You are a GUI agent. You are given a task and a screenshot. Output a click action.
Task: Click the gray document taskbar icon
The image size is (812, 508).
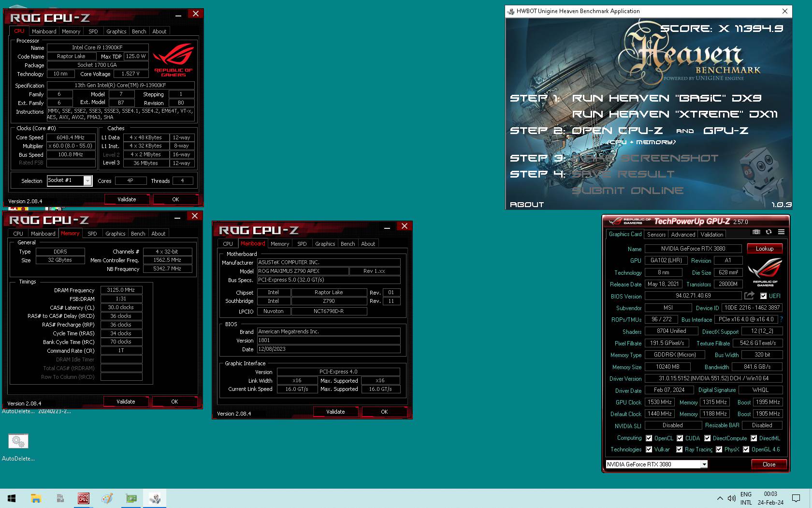coord(60,498)
